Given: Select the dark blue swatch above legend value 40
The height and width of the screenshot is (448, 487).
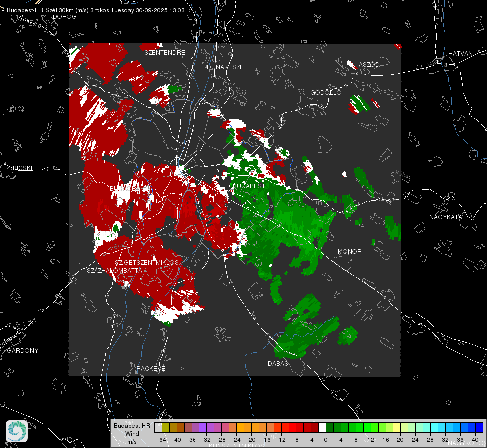Looking at the screenshot, I should coord(479,428).
